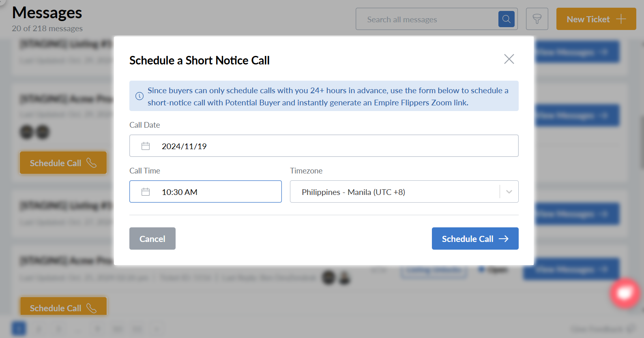Open the red chat support bubble
This screenshot has width=644, height=338.
tap(625, 293)
